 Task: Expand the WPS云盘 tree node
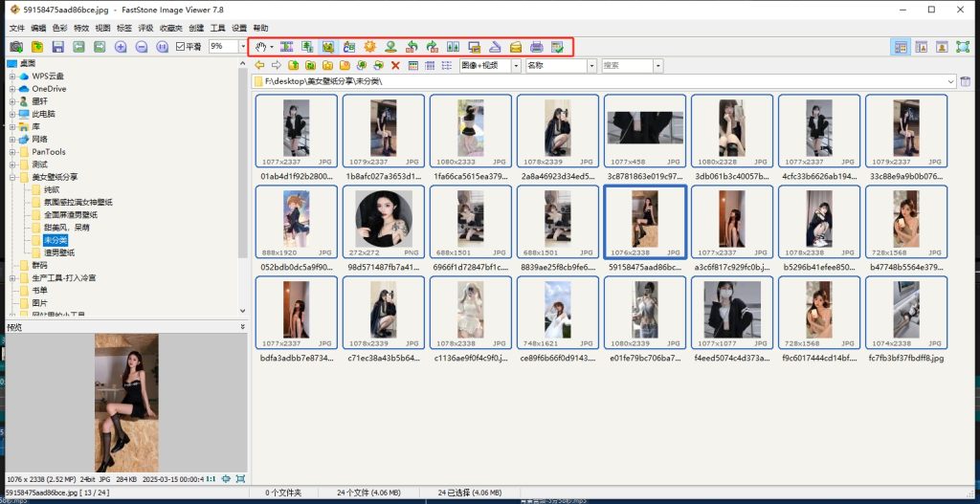pos(12,77)
